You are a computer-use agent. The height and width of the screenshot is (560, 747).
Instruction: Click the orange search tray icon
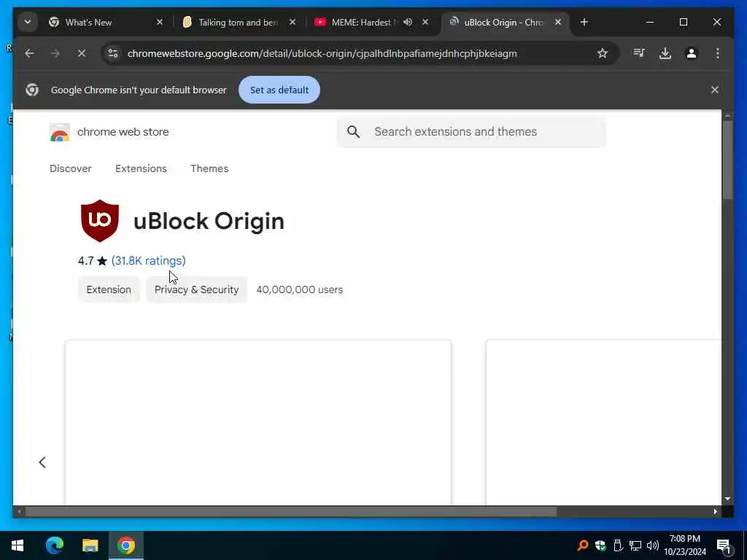point(582,545)
